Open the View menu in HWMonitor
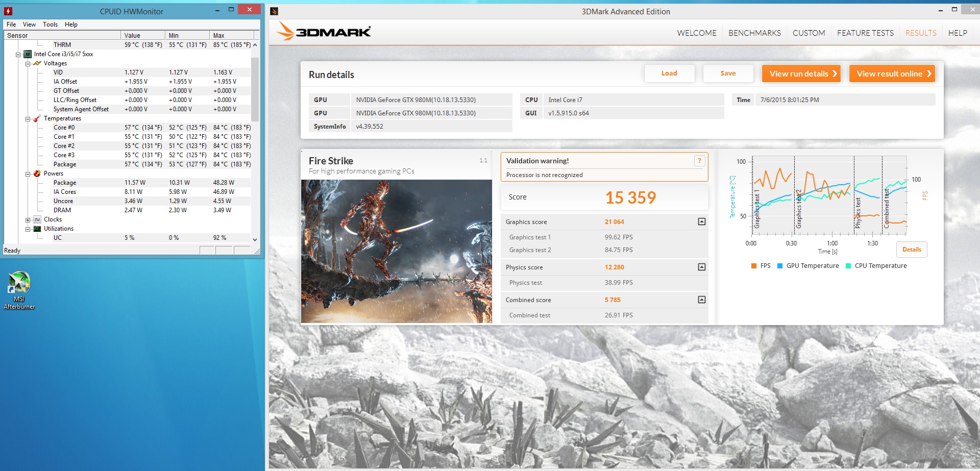Image resolution: width=980 pixels, height=471 pixels. coord(29,24)
